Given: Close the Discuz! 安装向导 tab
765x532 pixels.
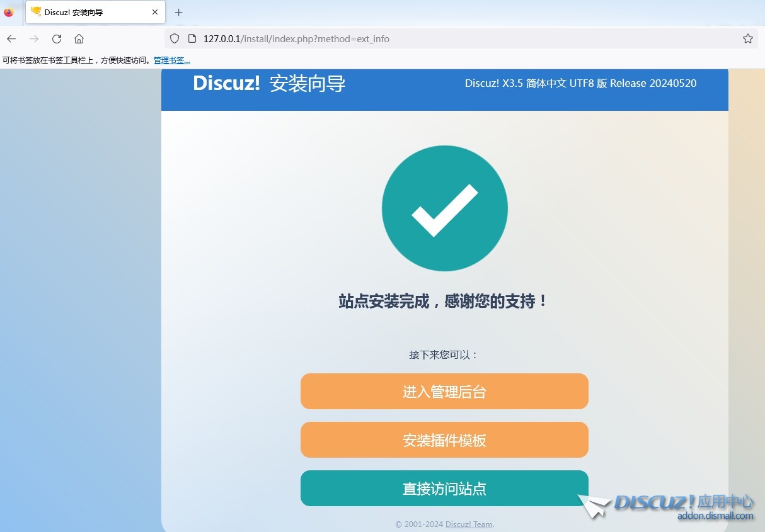Looking at the screenshot, I should pyautogui.click(x=155, y=12).
